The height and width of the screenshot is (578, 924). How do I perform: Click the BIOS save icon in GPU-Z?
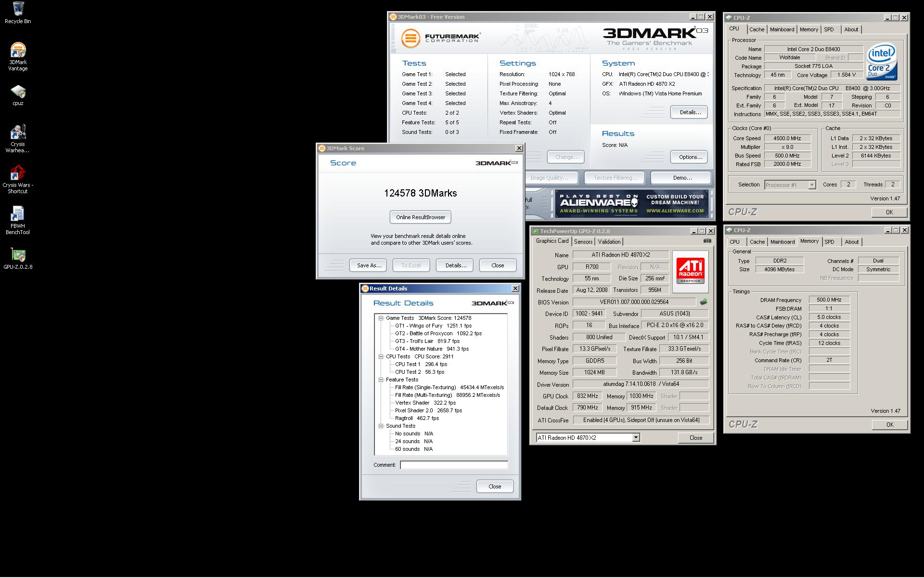click(704, 302)
